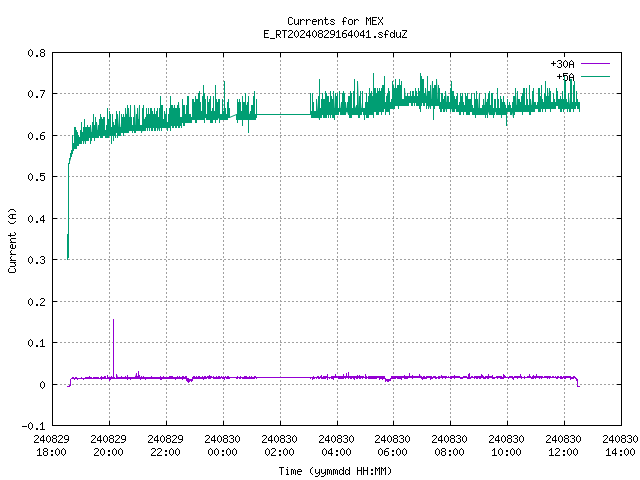Click the 240829 22:00 time tick label

tap(165, 446)
